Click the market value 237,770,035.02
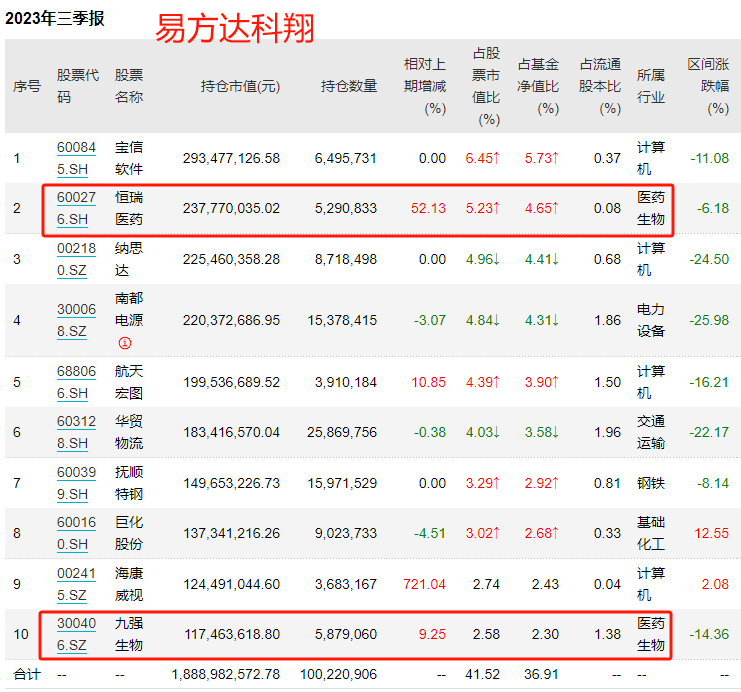 (232, 208)
